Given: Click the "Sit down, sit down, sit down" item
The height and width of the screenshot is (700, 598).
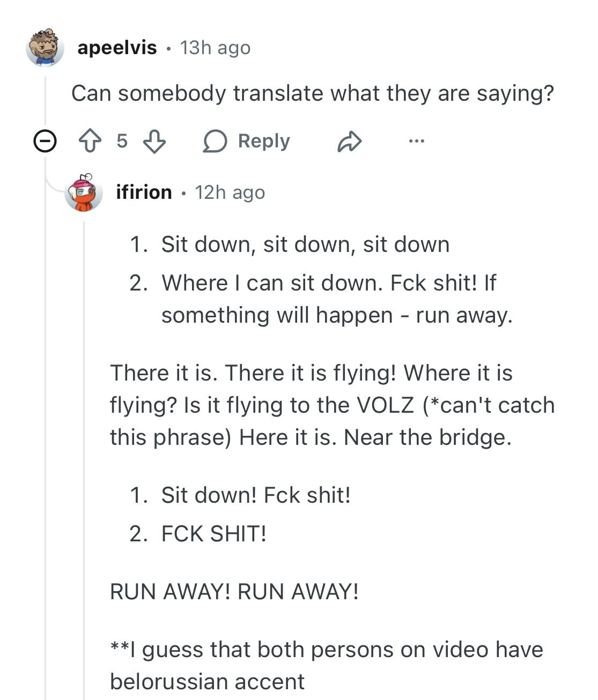Looking at the screenshot, I should pos(305,244).
